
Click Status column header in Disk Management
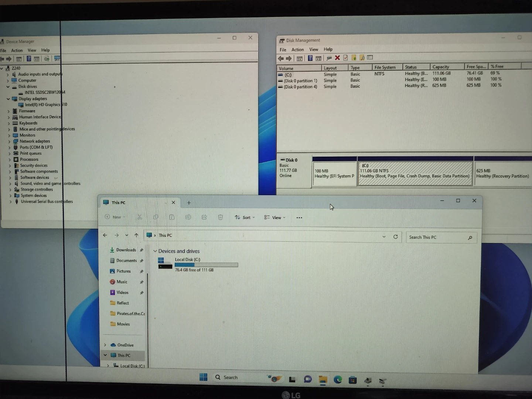point(416,67)
